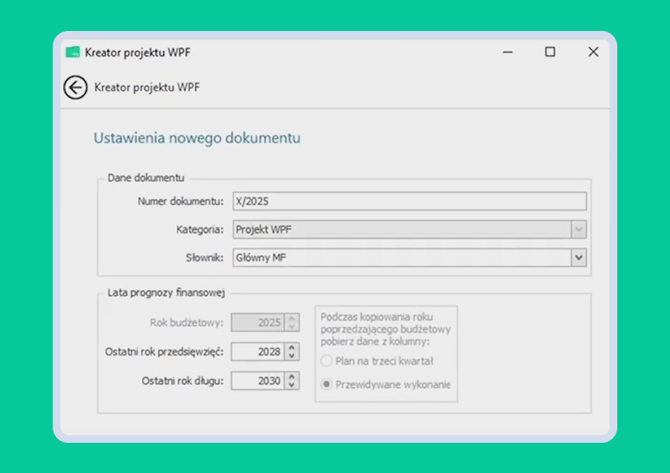Click the green app icon in title bar
This screenshot has width=670, height=473.
72,52
